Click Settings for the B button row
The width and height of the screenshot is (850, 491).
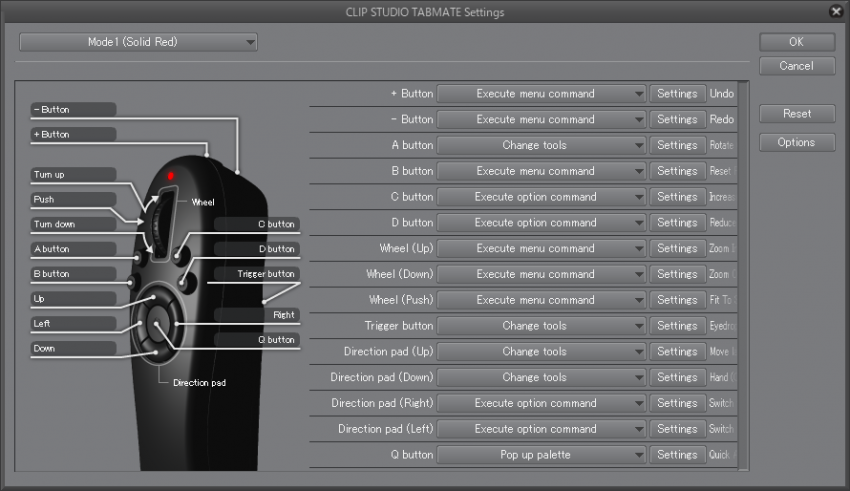click(678, 171)
